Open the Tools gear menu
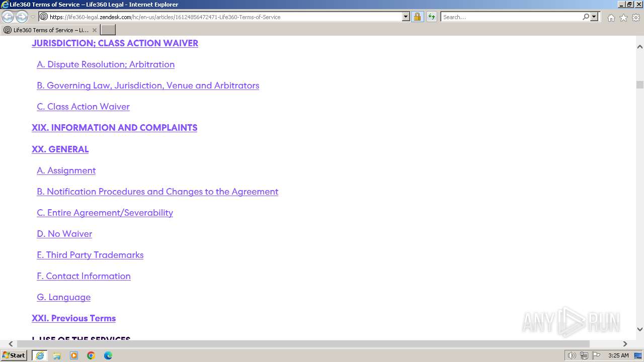The image size is (644, 362). [x=636, y=18]
